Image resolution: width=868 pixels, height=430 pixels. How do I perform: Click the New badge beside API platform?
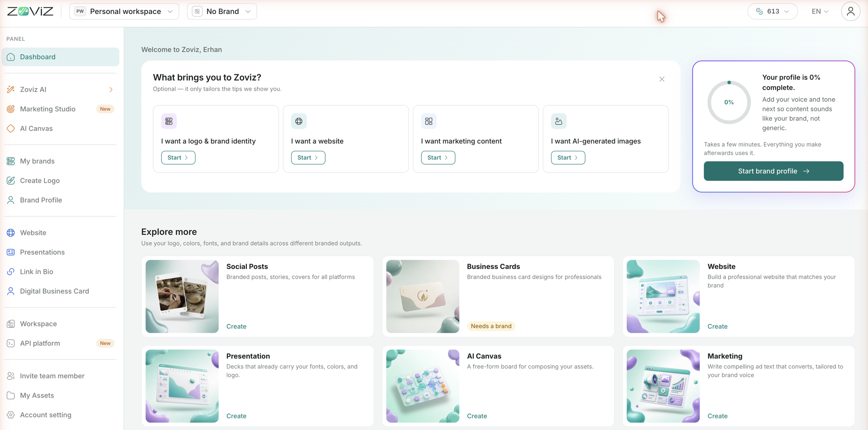coord(105,343)
